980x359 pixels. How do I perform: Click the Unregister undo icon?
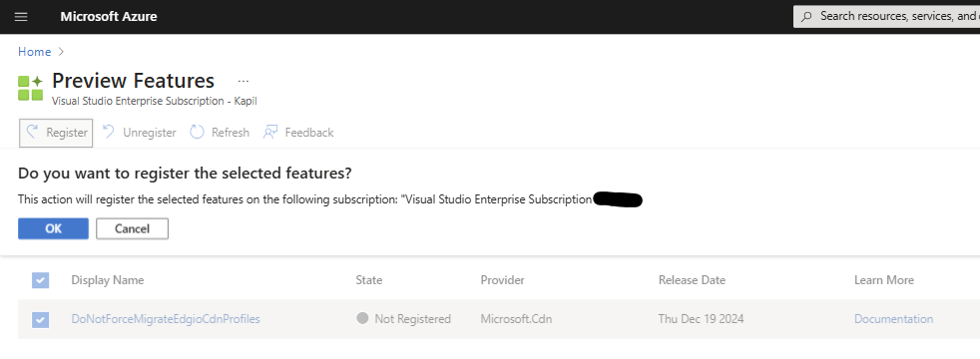(x=109, y=132)
